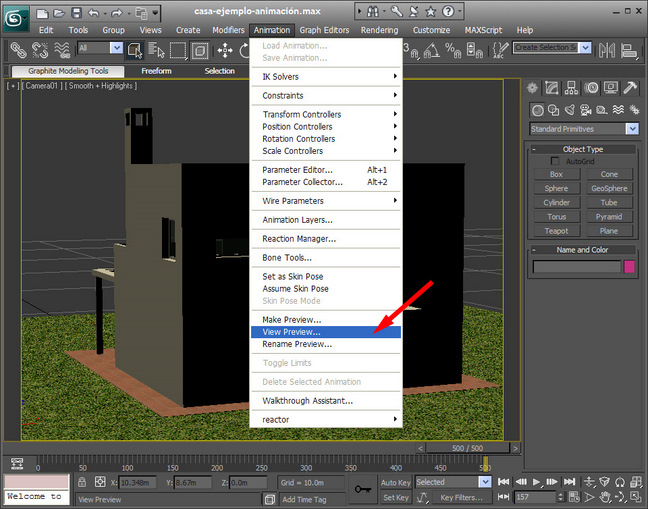Choose View Preview... from Animation menu
Image resolution: width=648 pixels, height=509 pixels.
coord(291,332)
